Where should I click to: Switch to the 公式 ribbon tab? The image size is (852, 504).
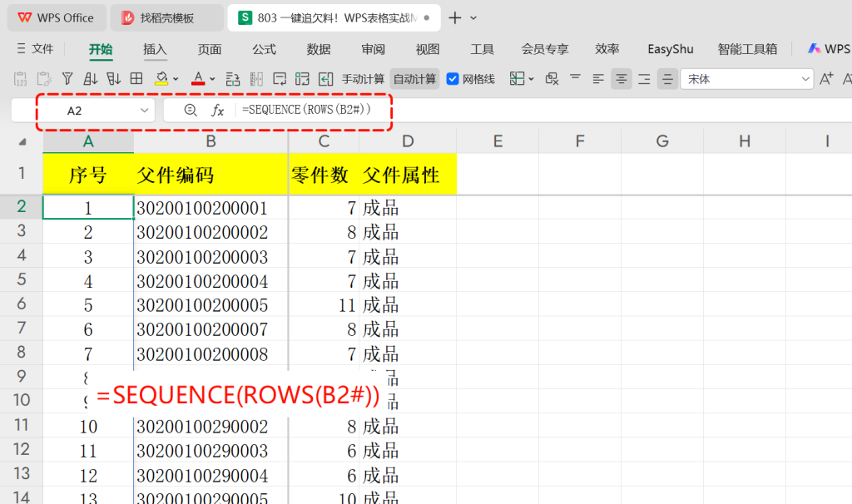264,49
